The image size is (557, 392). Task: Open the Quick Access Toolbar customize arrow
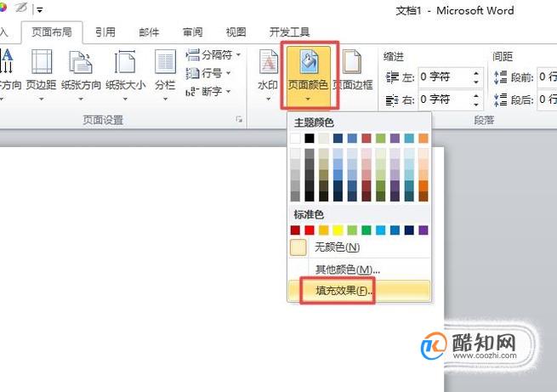pos(40,10)
